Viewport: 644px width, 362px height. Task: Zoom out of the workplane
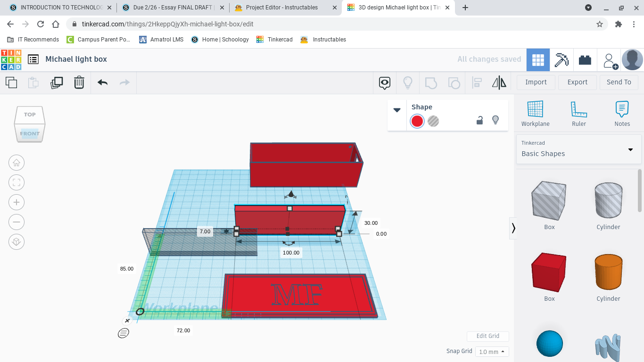17,222
